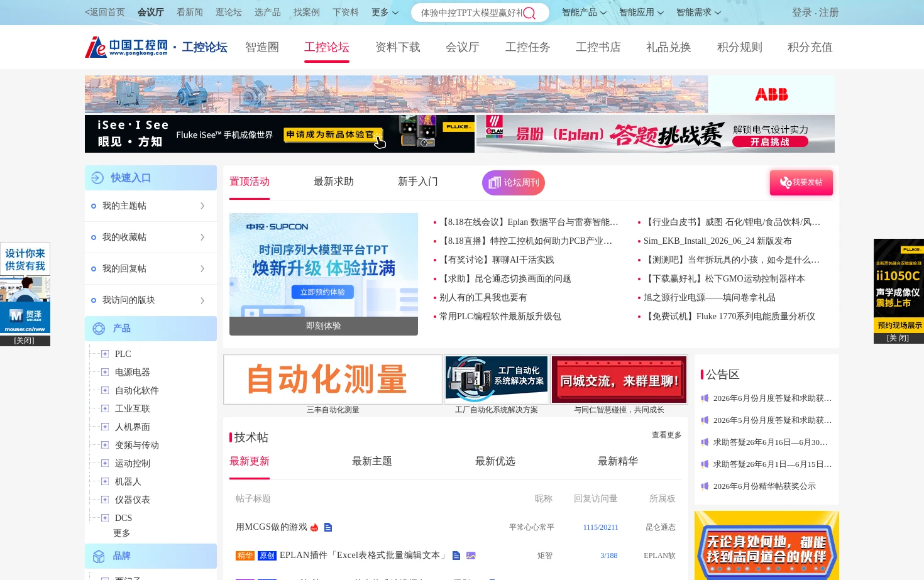This screenshot has height=580, width=924.
Task: Open the 积分充值 nav item
Action: click(810, 47)
